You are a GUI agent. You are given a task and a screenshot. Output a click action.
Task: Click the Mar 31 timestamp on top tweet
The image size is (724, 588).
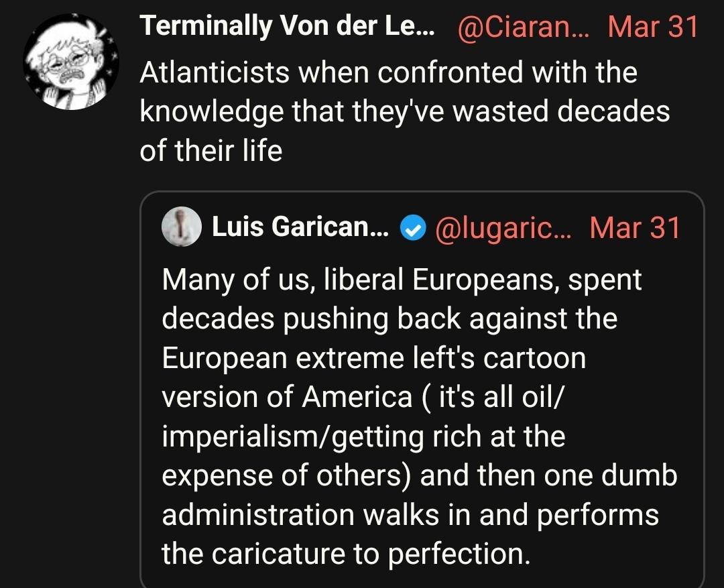(x=654, y=27)
